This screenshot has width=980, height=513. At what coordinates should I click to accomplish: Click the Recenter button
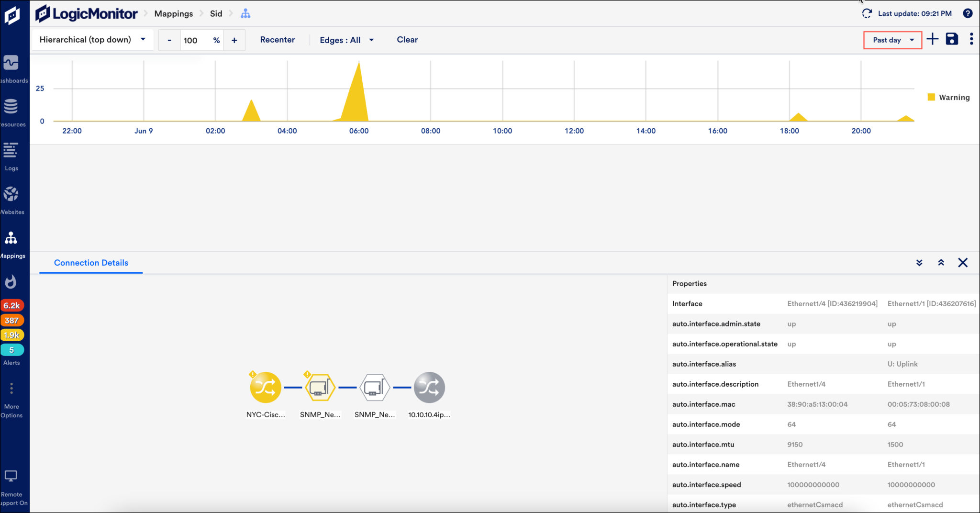click(x=278, y=40)
